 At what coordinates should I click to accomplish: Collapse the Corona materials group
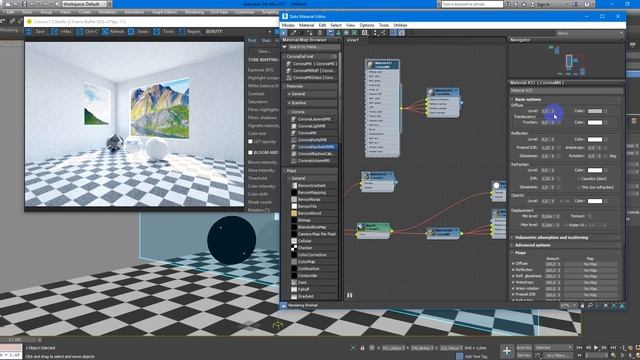pyautogui.click(x=313, y=112)
